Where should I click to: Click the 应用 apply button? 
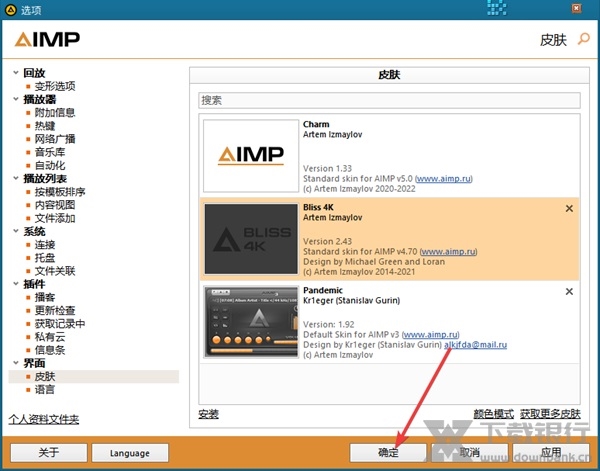coord(551,453)
